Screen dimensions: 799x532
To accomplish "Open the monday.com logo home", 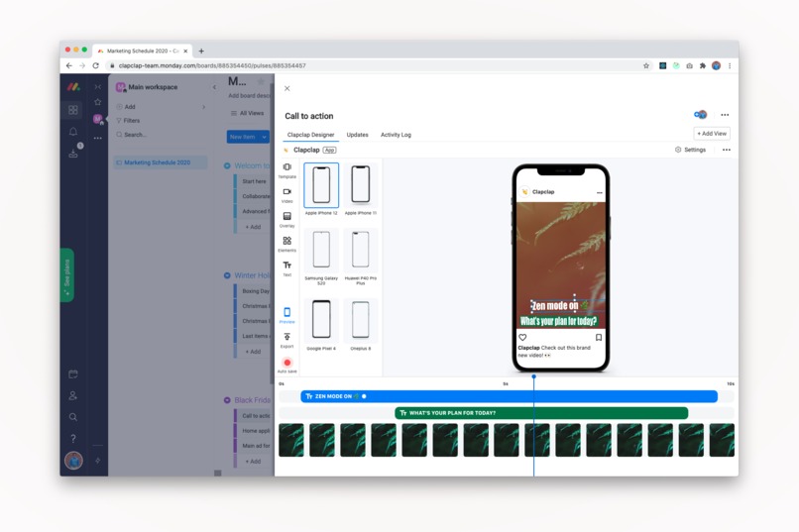I will pyautogui.click(x=73, y=87).
